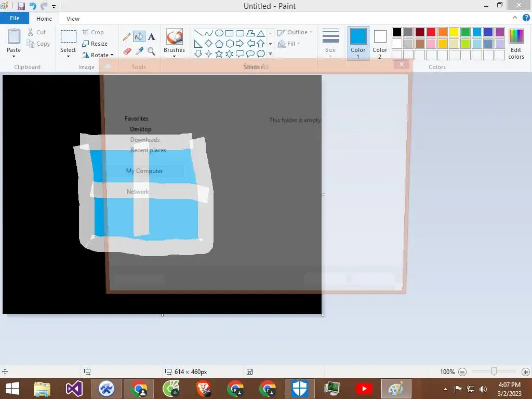Click Copy in the Clipboard group
532x399 pixels.
[x=38, y=44]
